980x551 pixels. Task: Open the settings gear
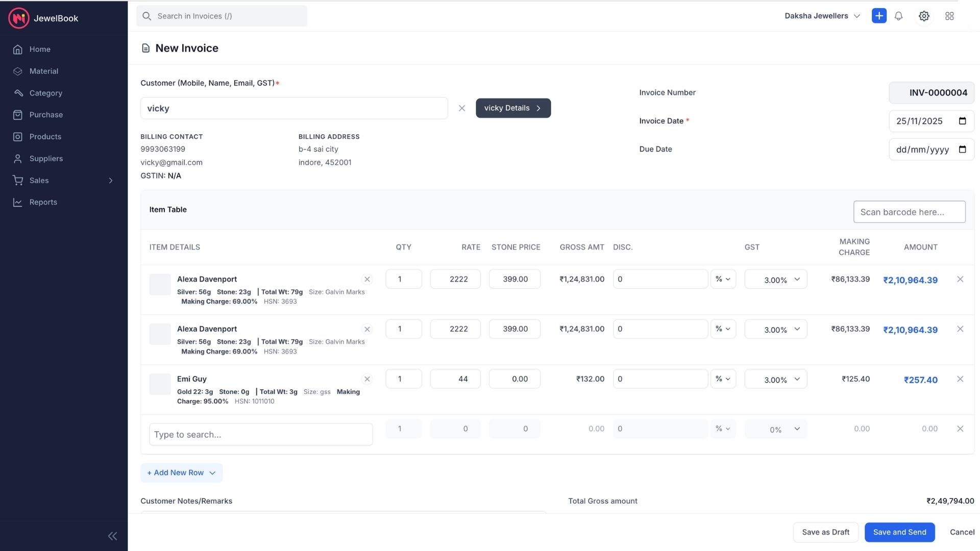[924, 16]
